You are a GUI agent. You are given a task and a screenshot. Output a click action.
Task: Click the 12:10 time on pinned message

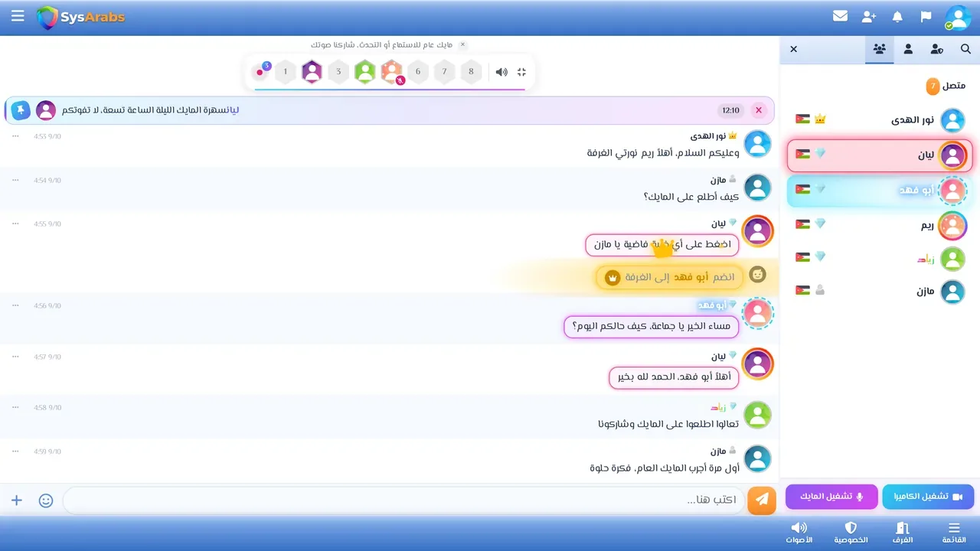[731, 110]
